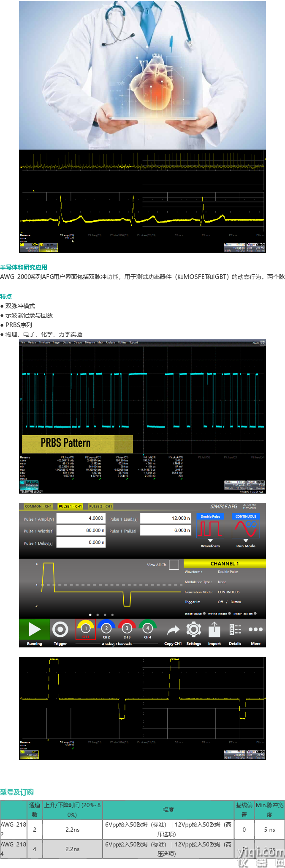The image size is (285, 868).
Task: Tick the View All Ch. checkbox
Action: click(174, 565)
